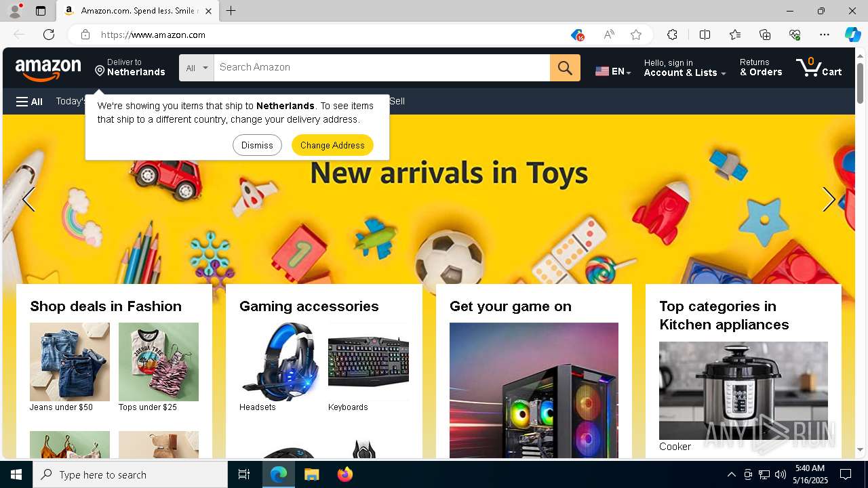Open browser Extensions puzzle icon
The height and width of the screenshot is (488, 868).
pos(672,35)
